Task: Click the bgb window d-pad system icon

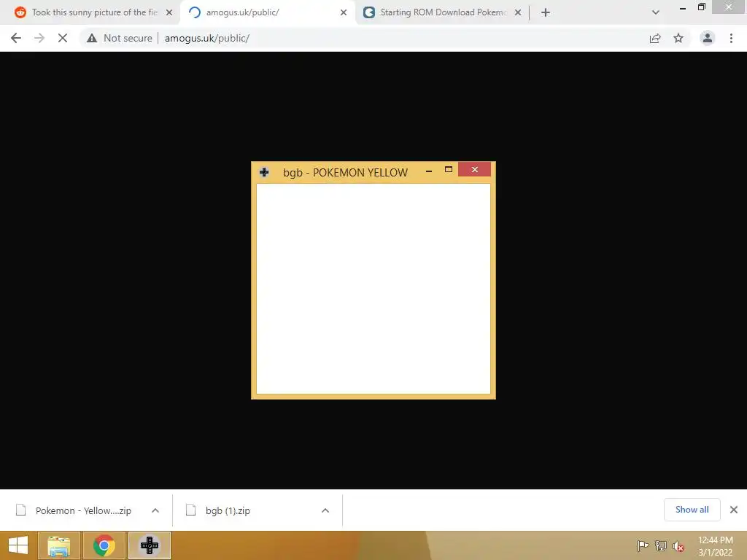Action: coord(264,172)
